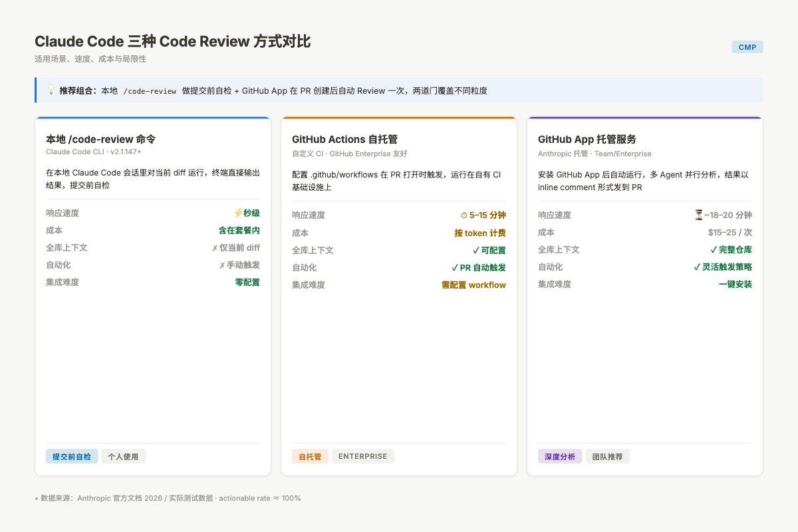Screen dimensions: 798x532
Task: Click the 成本 label in GitHub Actions card
Action: [300, 233]
